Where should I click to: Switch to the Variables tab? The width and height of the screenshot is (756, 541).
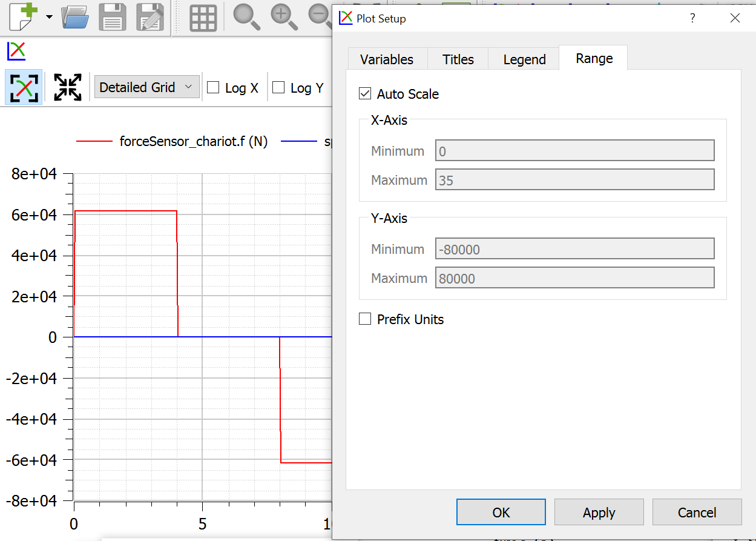click(x=387, y=59)
